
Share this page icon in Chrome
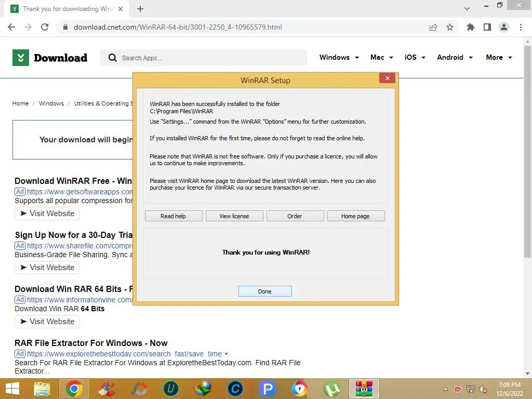(x=433, y=27)
